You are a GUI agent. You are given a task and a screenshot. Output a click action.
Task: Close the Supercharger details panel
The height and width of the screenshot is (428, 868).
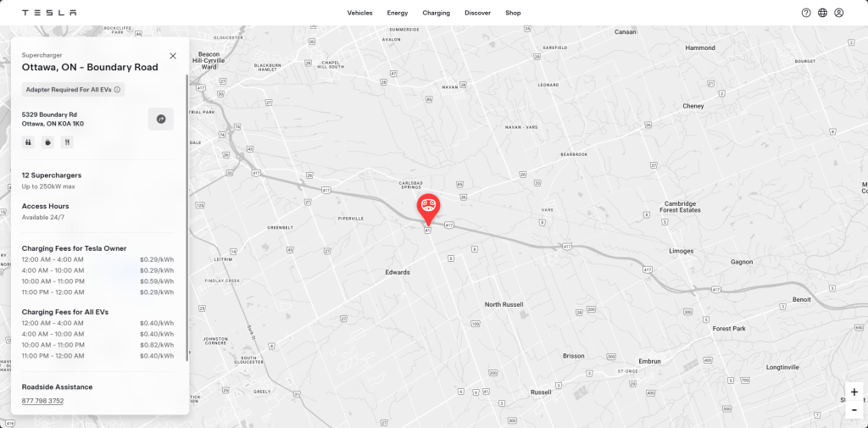[x=173, y=56]
